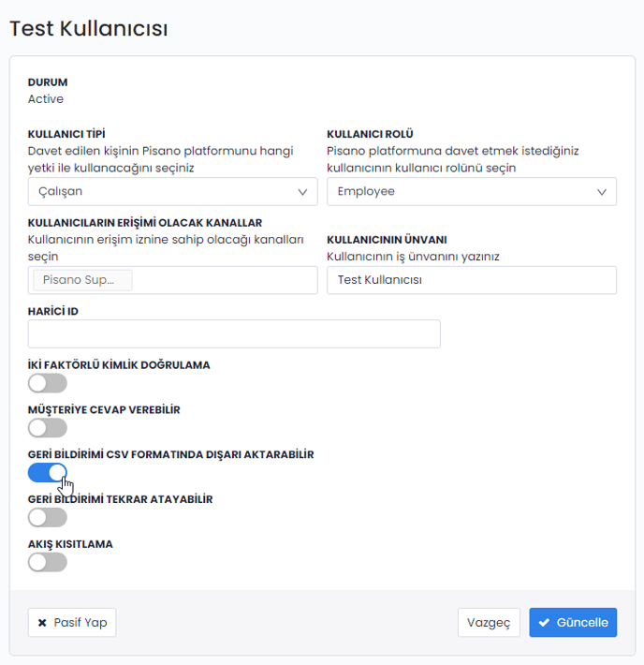Click the chevron arrow of Kullanıcı Tipi
This screenshot has height=665, width=644.
point(302,192)
